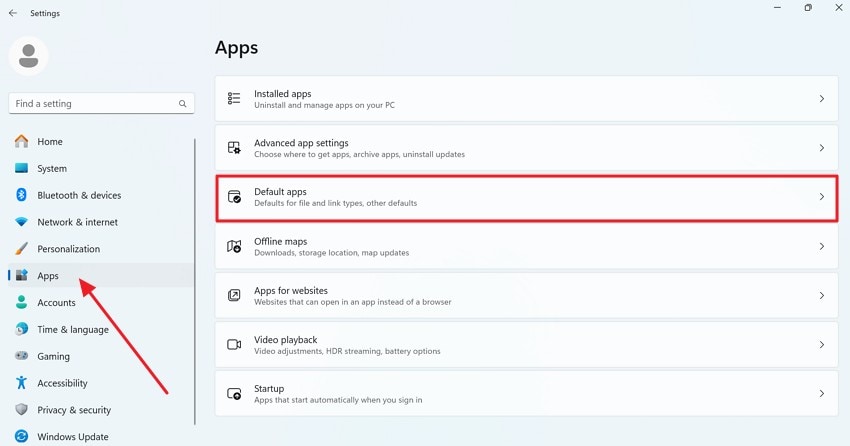Select System in the sidebar
850x446 pixels.
pos(101,168)
